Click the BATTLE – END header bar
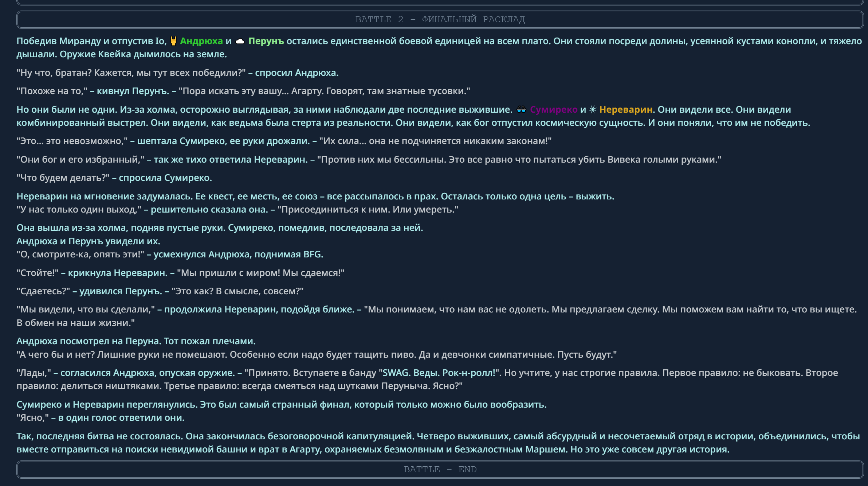This screenshot has height=486, width=868. 440,469
